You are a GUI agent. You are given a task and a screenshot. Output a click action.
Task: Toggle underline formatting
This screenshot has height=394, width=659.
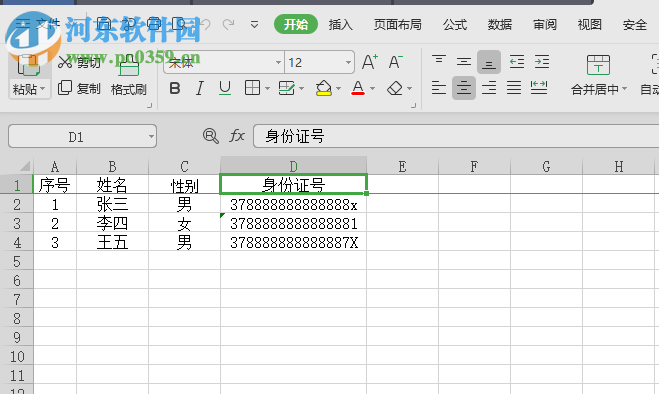pos(225,88)
